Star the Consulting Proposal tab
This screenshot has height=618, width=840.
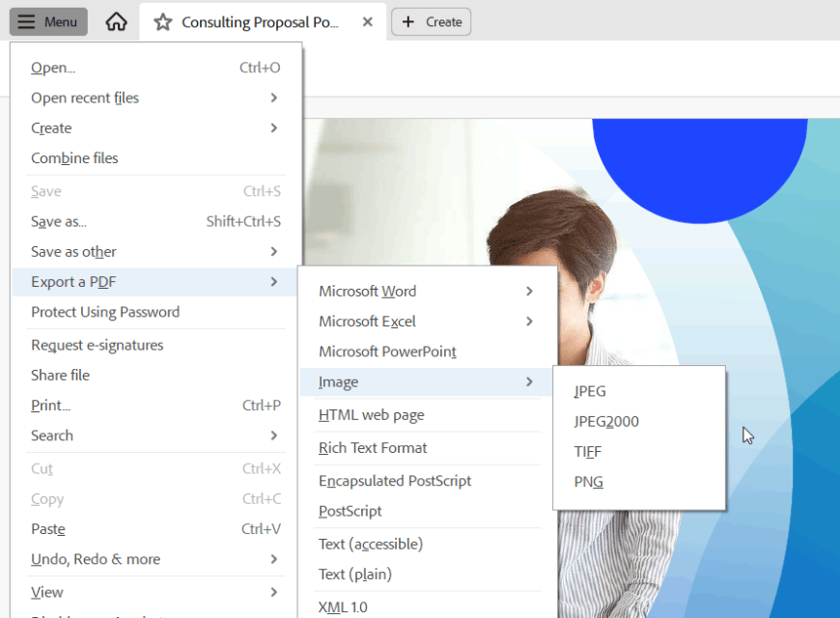point(163,22)
